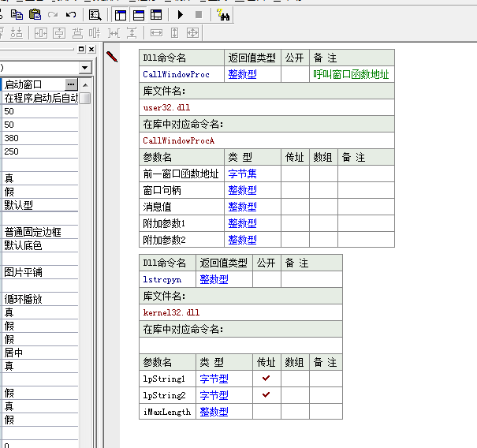
Task: Click the center vertically in window icon
Action: [59, 33]
